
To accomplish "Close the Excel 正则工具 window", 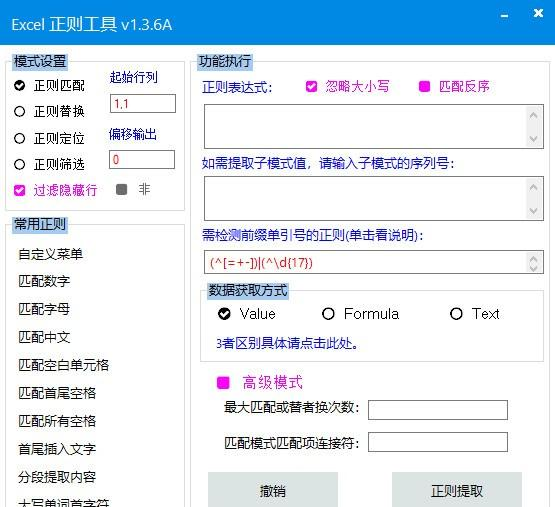I will tap(538, 13).
